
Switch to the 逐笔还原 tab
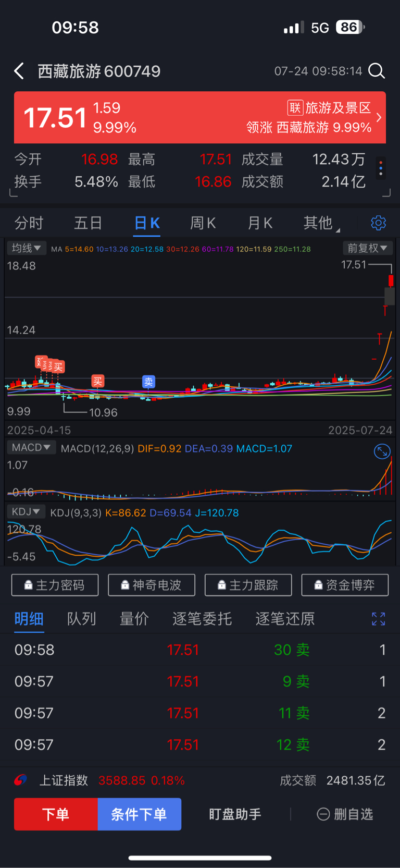[285, 619]
